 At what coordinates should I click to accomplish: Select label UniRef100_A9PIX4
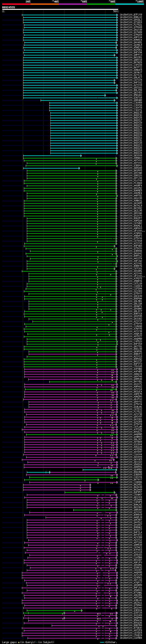131,37
